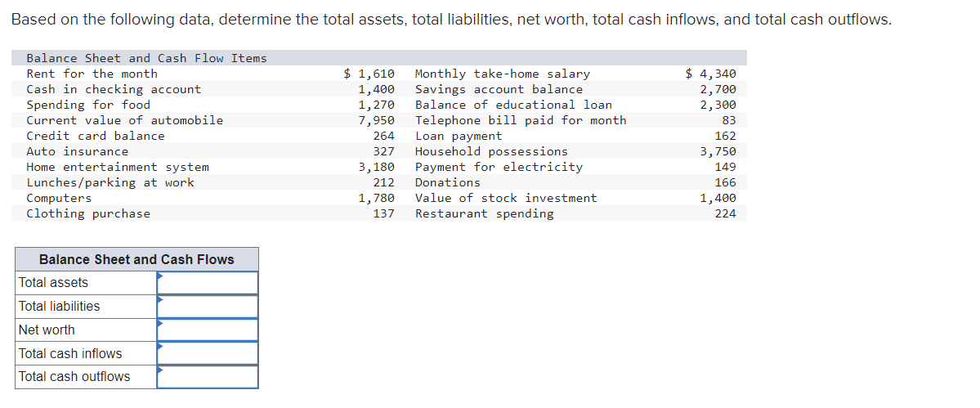Click 'Household possessions' label
Image resolution: width=980 pixels, height=408 pixels.
(x=491, y=152)
